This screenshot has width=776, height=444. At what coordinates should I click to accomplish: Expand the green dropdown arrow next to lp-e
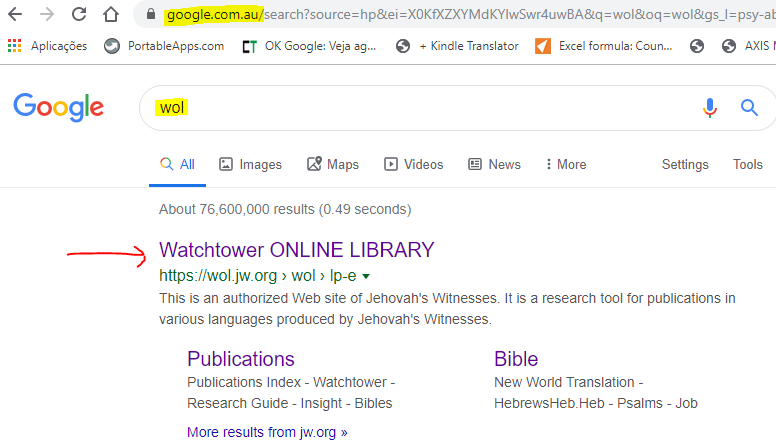point(366,276)
